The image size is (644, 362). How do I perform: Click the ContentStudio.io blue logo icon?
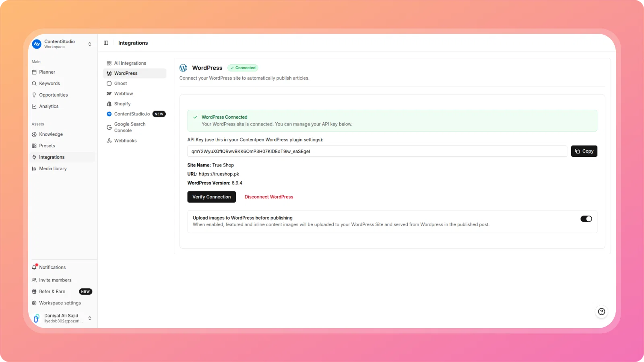coord(109,114)
